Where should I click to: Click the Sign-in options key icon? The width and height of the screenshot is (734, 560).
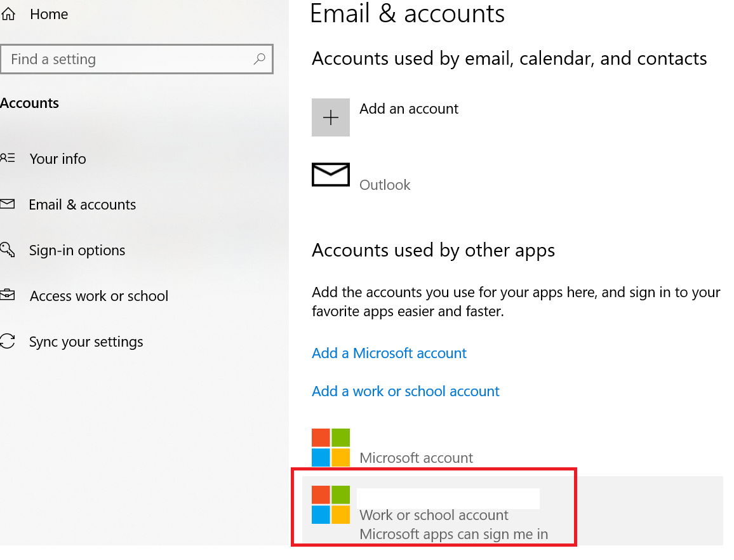coord(8,250)
